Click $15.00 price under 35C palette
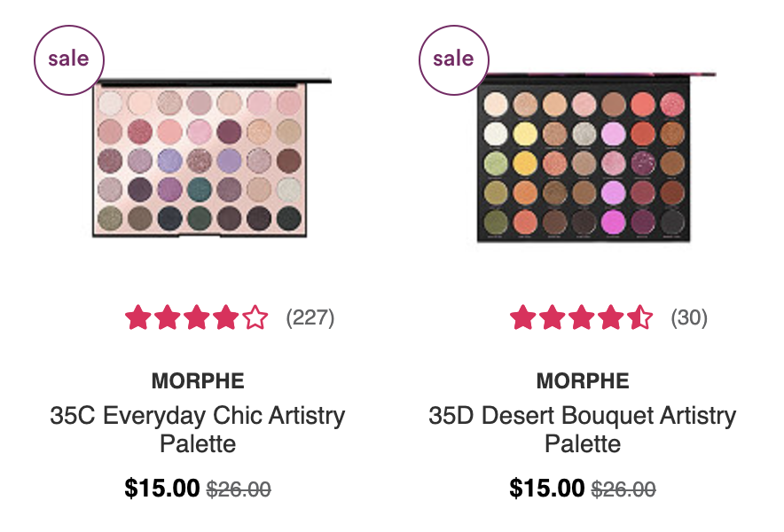 tap(162, 488)
